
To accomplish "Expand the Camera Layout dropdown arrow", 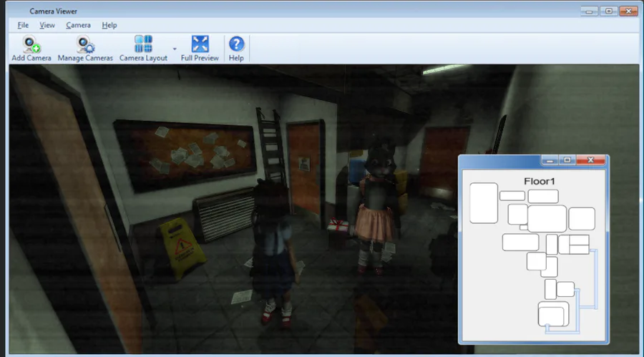I will [x=175, y=49].
